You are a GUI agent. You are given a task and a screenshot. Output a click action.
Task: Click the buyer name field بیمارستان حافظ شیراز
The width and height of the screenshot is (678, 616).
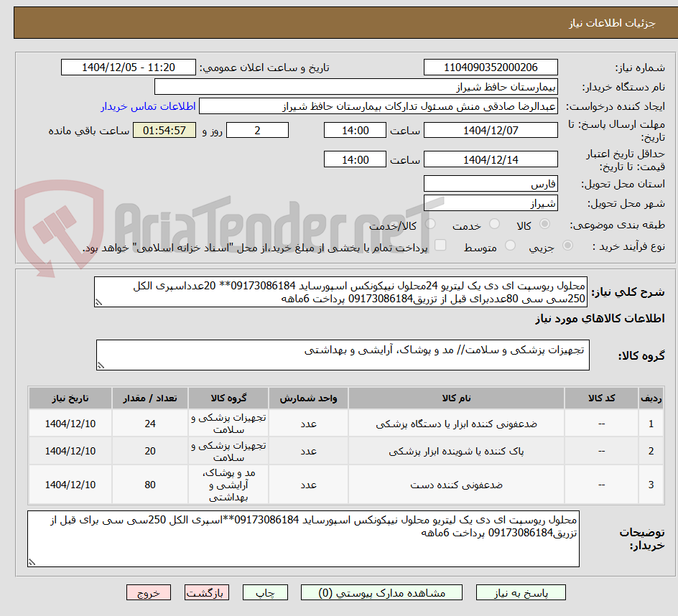(x=356, y=87)
